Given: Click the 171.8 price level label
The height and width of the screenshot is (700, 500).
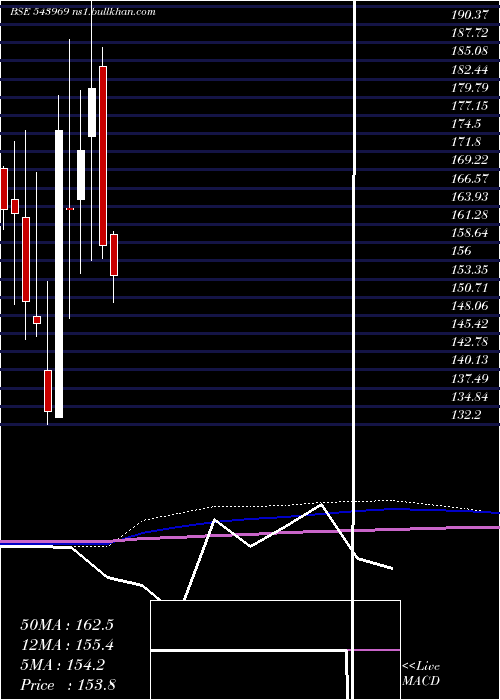Looking at the screenshot, I should (466, 142).
